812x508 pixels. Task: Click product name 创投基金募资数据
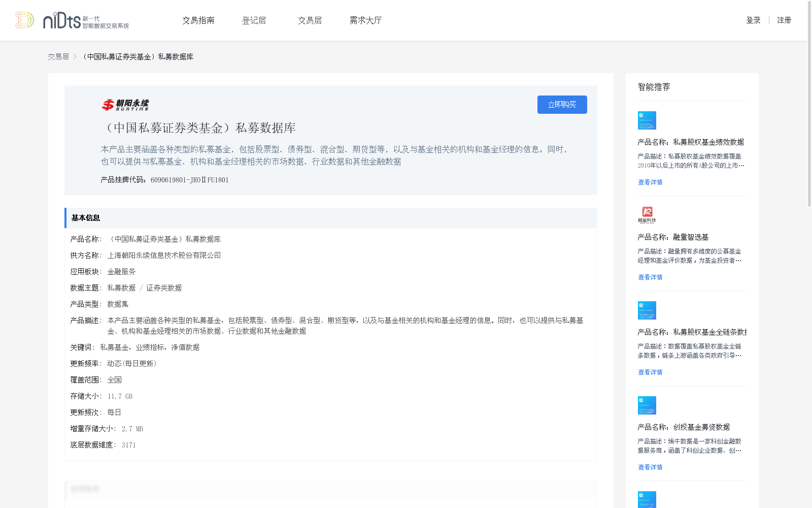point(701,427)
